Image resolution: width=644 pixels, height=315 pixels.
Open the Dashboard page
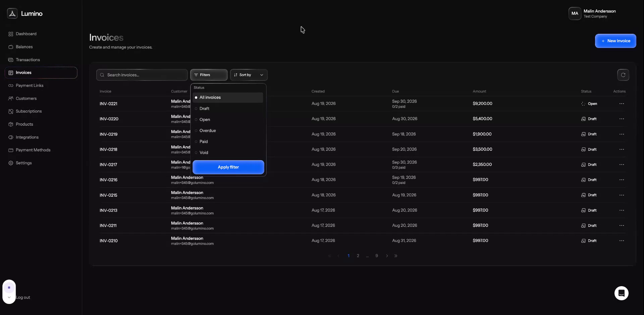pyautogui.click(x=26, y=34)
